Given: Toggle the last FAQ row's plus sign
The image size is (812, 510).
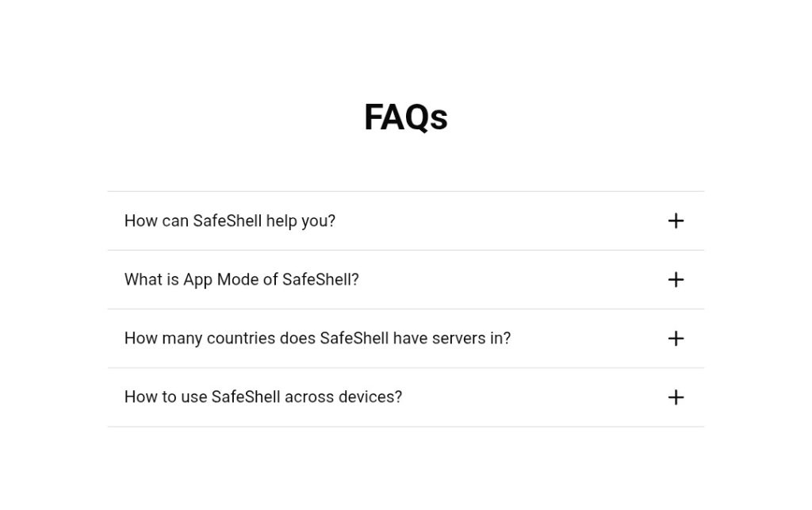Looking at the screenshot, I should click(676, 397).
